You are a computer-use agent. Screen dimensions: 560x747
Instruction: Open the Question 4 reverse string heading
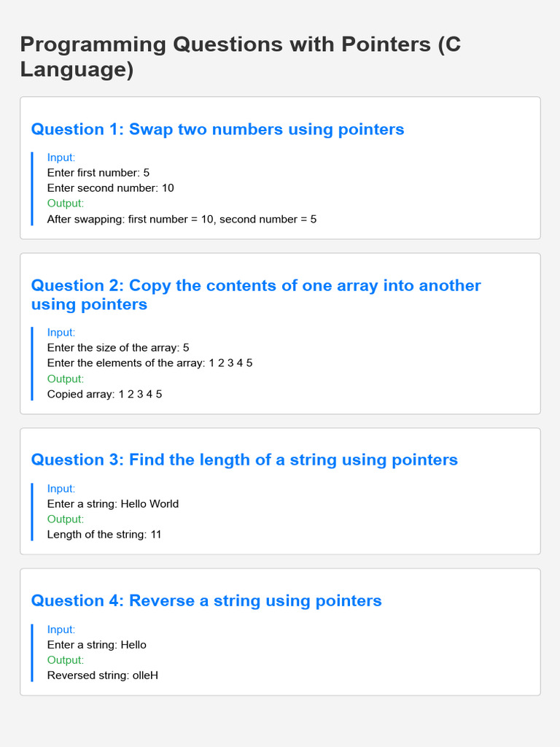(x=206, y=600)
